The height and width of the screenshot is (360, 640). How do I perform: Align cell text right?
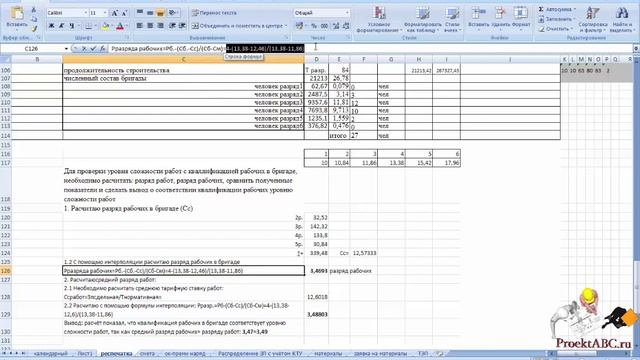pyautogui.click(x=160, y=26)
